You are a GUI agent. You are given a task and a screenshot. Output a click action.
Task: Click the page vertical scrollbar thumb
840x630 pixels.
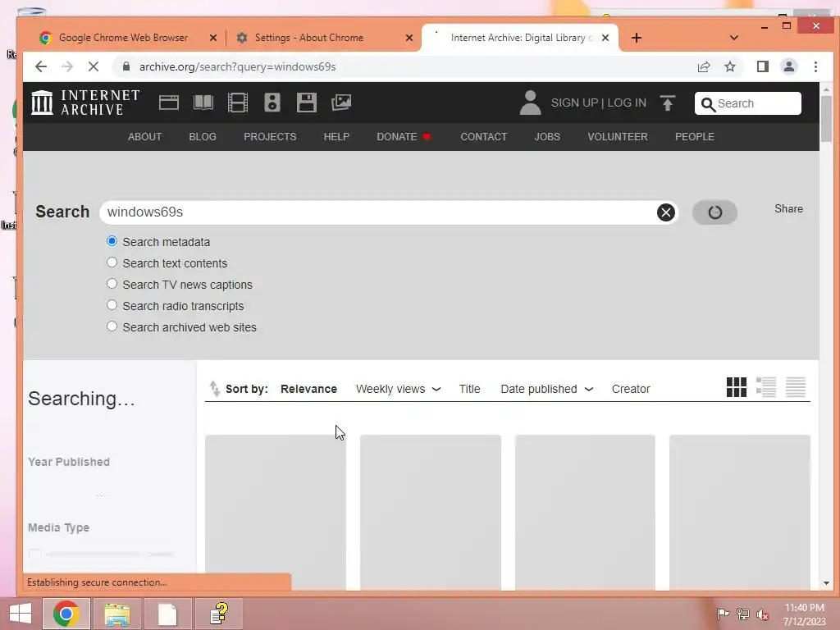826,119
